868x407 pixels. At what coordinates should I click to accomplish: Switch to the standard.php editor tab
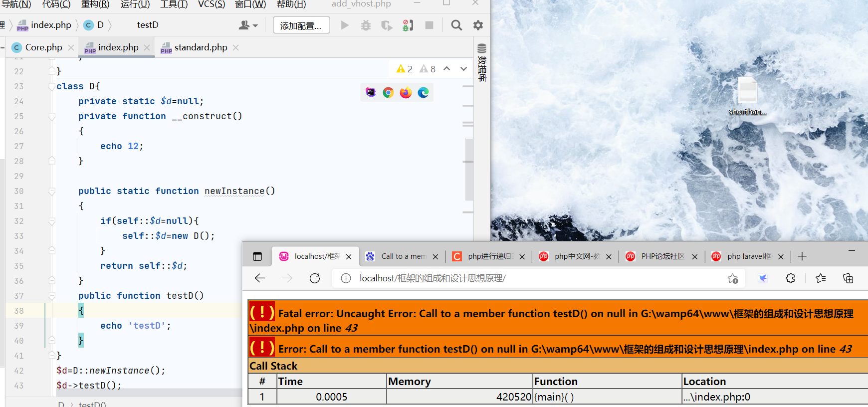click(x=201, y=47)
